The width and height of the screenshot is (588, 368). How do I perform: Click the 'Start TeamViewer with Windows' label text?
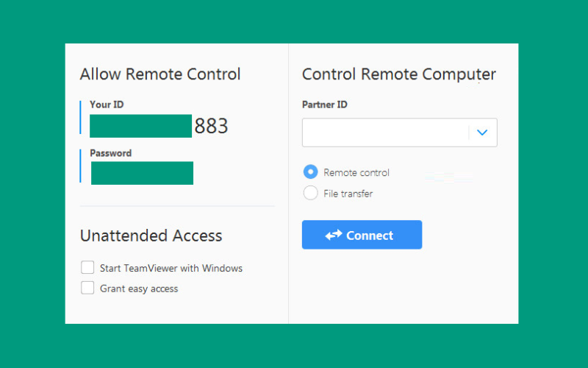171,268
